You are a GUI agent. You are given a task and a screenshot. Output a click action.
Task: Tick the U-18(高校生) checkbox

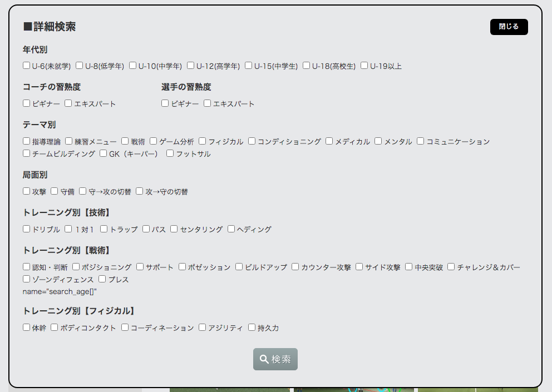[306, 66]
